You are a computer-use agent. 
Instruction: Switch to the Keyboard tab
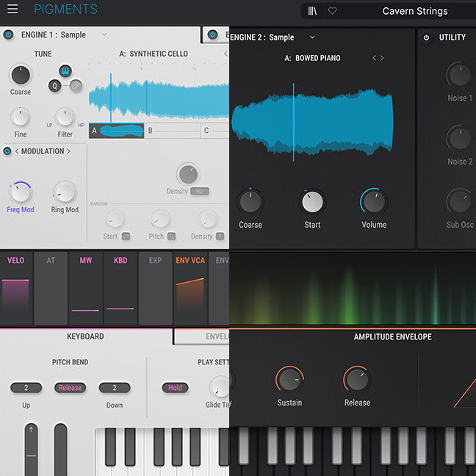point(85,336)
